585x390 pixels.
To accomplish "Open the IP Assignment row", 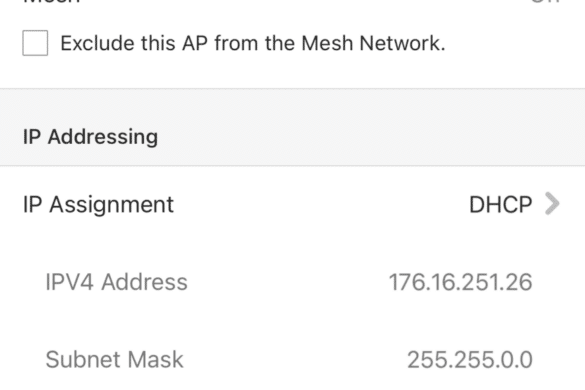I will pyautogui.click(x=292, y=204).
